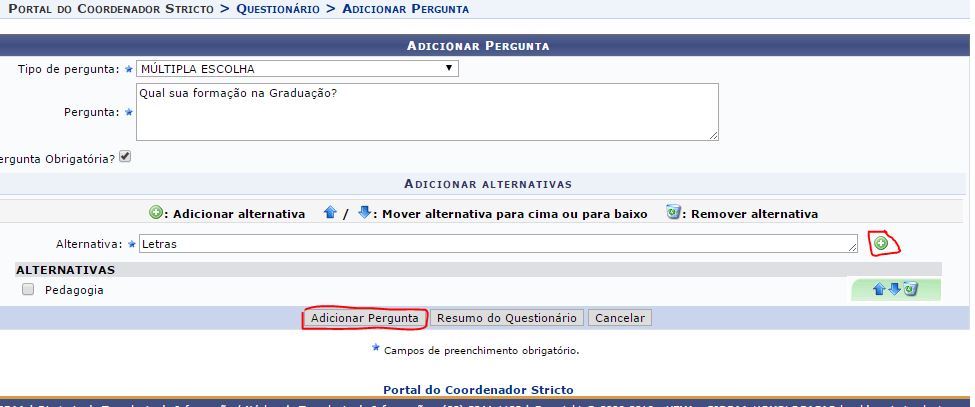
Task: Move Pedagogia alternative down with arrow
Action: click(x=896, y=290)
